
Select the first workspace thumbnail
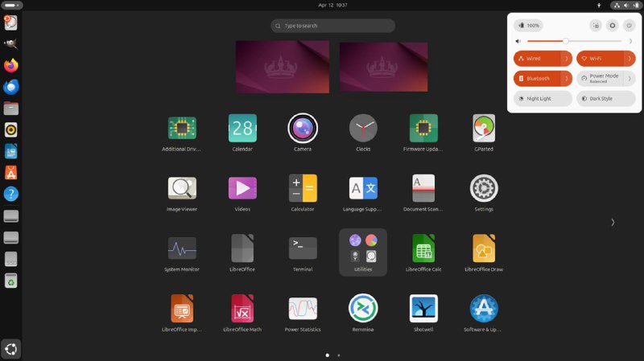coord(283,67)
